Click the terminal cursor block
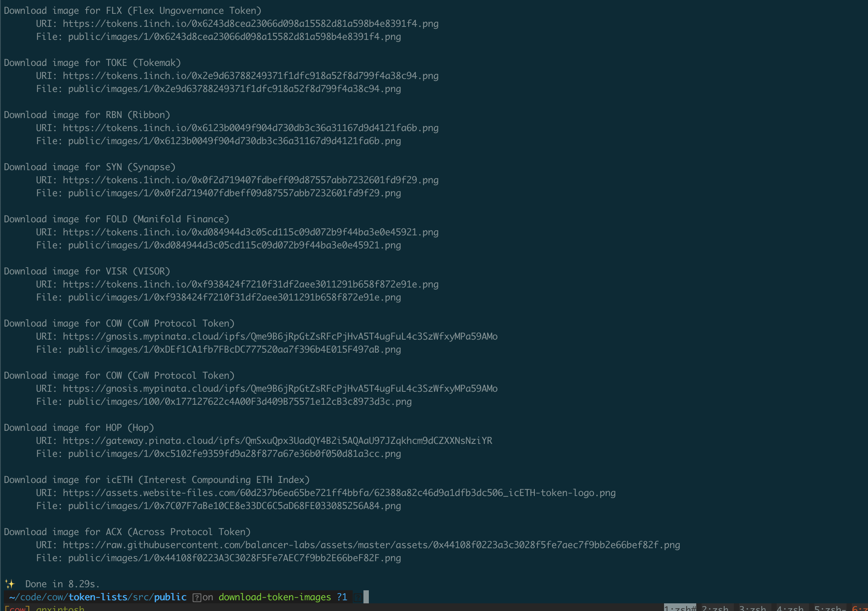Viewport: 868px width, 611px height. pos(366,597)
